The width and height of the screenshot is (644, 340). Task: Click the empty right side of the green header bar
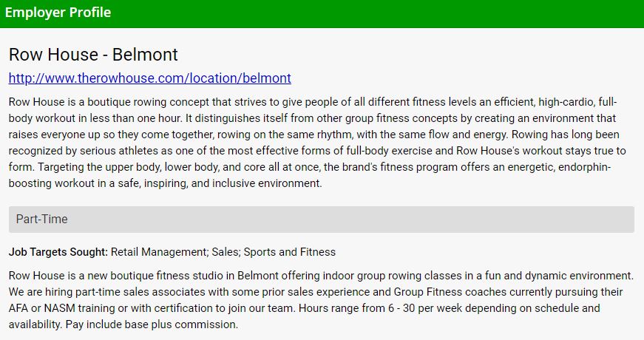[444, 13]
